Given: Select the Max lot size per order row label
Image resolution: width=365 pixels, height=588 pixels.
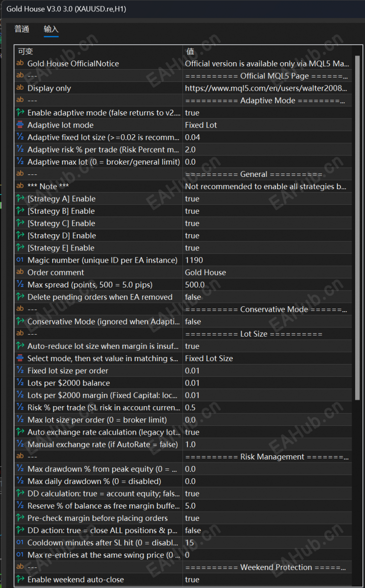Looking at the screenshot, I should click(x=97, y=420).
